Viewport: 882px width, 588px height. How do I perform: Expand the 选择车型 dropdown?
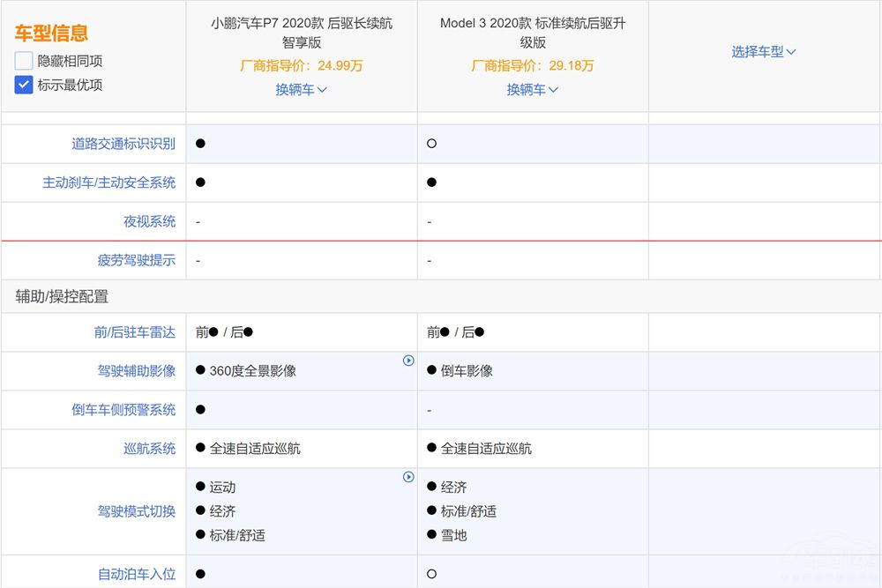[763, 52]
